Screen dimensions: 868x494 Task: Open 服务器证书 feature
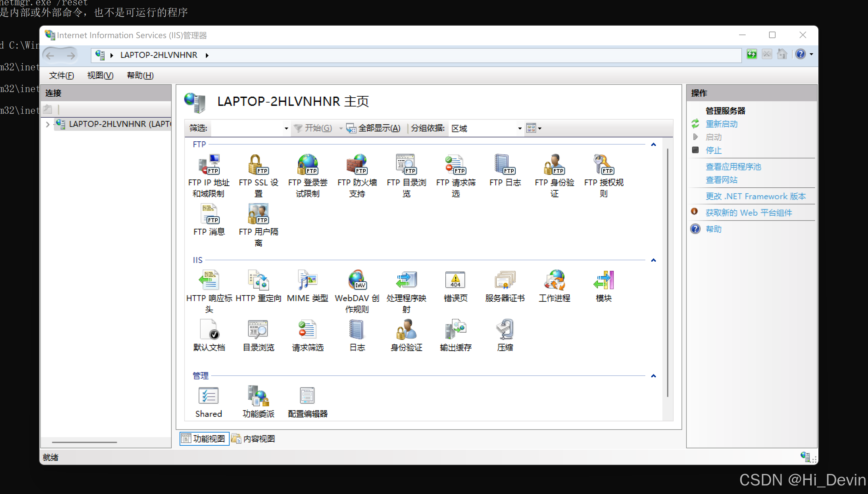(505, 280)
